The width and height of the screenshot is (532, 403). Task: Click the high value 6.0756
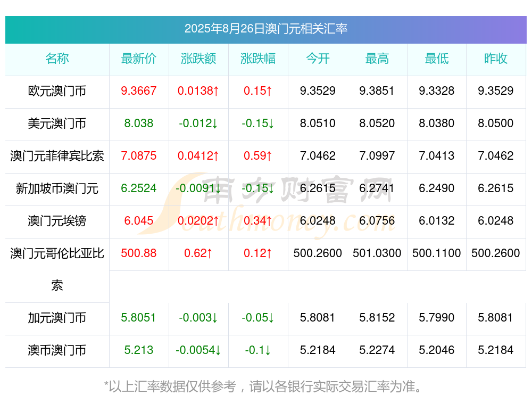(x=377, y=220)
